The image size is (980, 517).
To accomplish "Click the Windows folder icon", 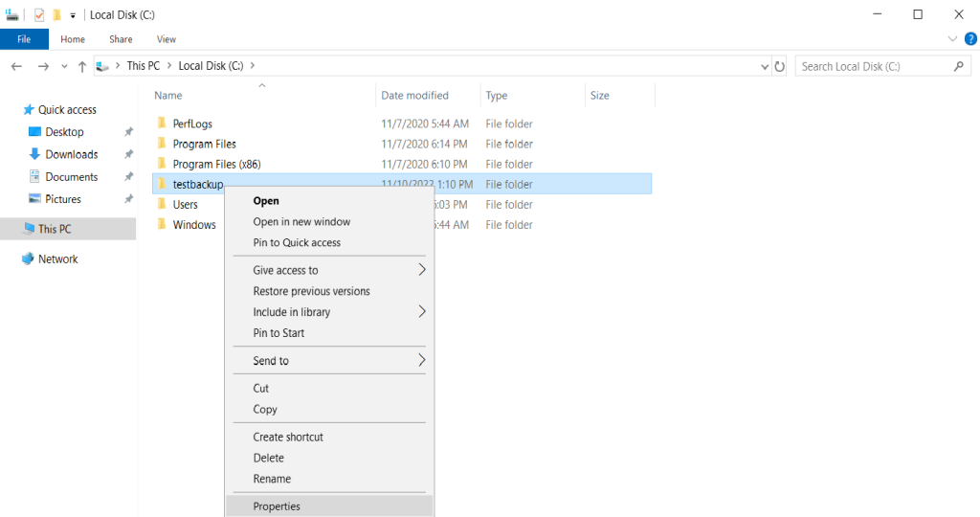I will (162, 224).
